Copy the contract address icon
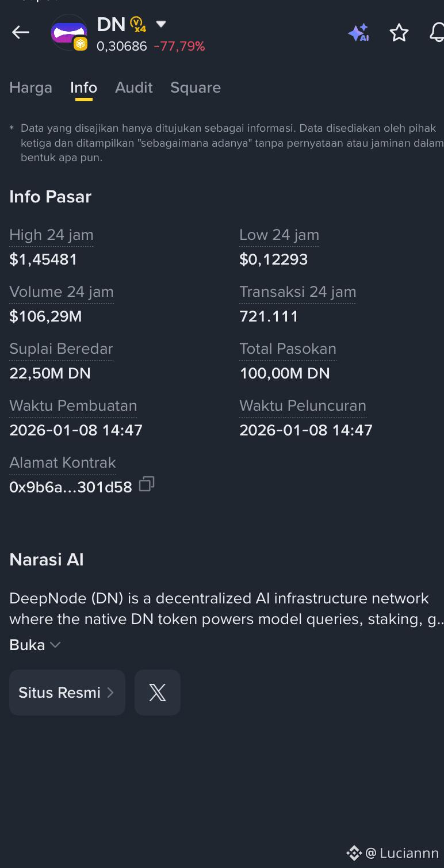Image resolution: width=444 pixels, height=868 pixels. coord(147,484)
